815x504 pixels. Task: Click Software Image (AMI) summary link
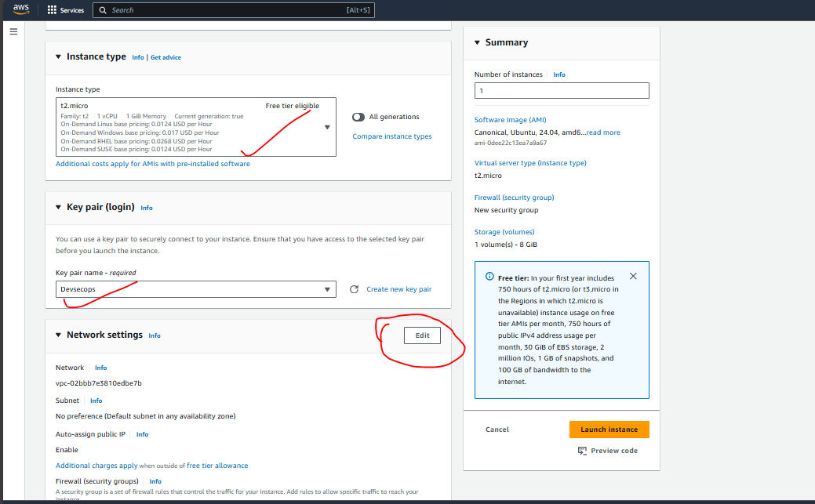tap(510, 119)
